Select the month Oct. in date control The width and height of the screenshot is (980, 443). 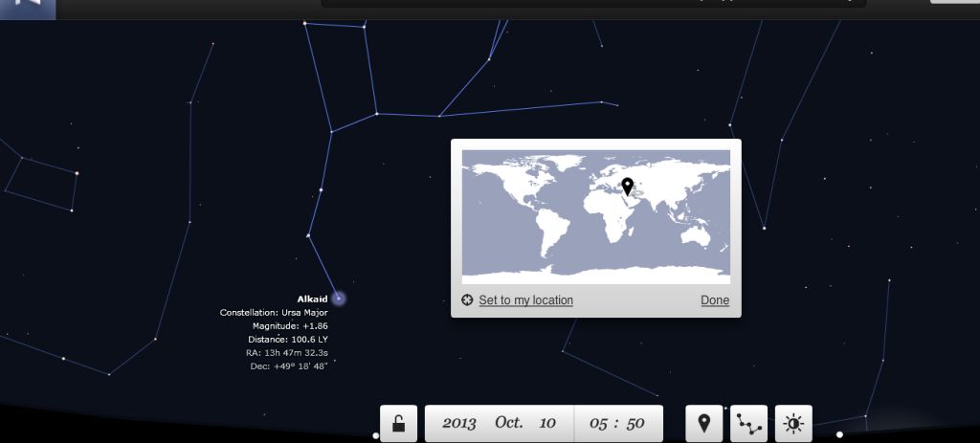tap(509, 422)
